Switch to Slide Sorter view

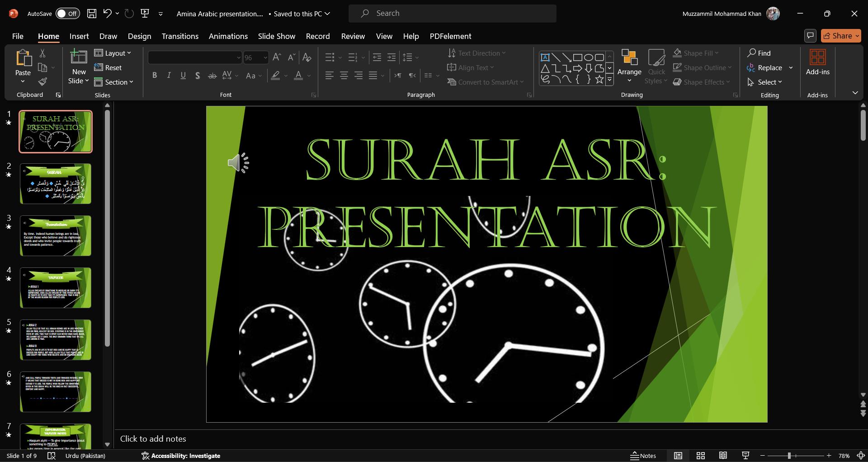[701, 456]
